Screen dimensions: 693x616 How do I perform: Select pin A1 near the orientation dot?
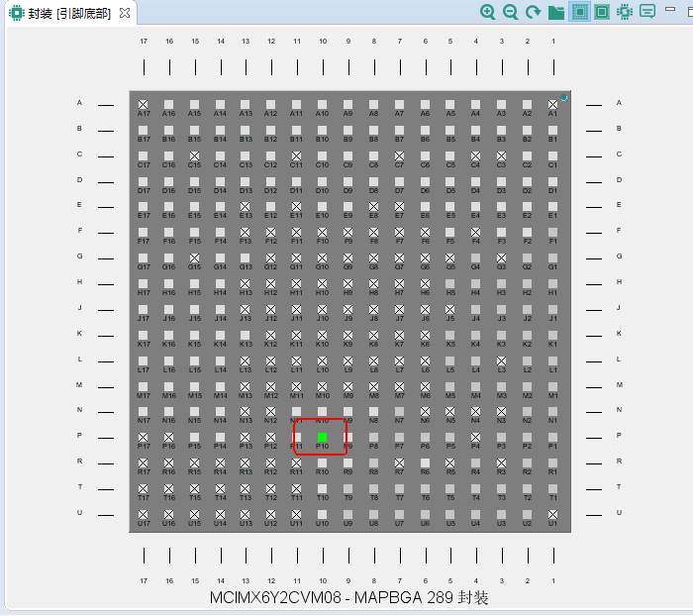[x=552, y=104]
